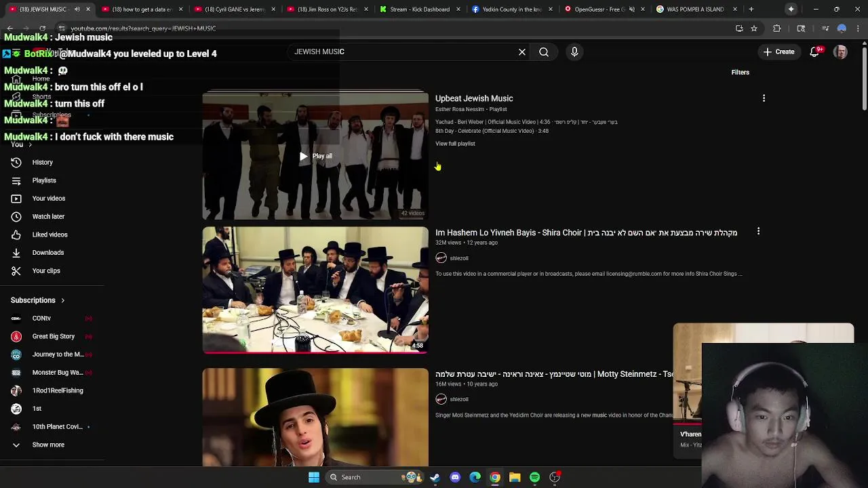Open a new Chrome tab
The image size is (868, 488).
[751, 9]
